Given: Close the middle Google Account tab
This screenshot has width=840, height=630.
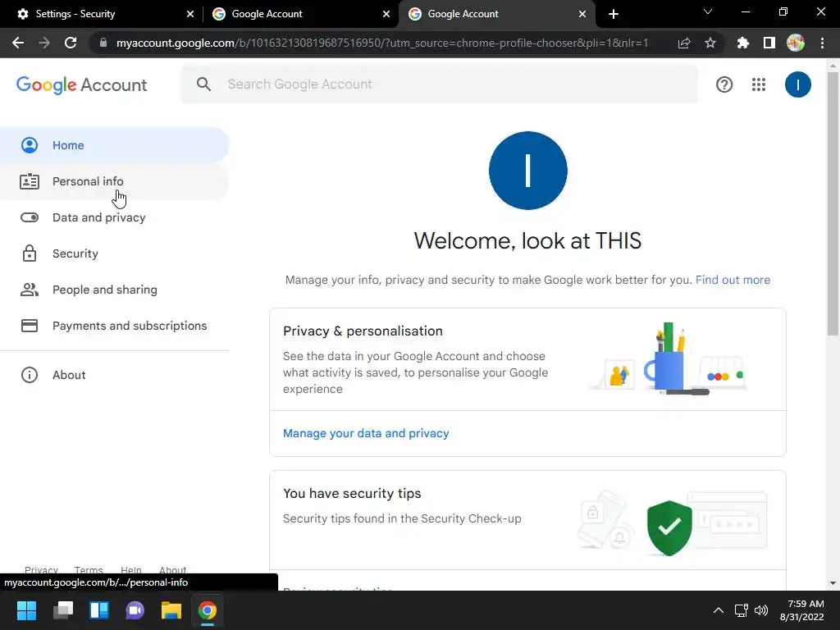Looking at the screenshot, I should (x=386, y=14).
